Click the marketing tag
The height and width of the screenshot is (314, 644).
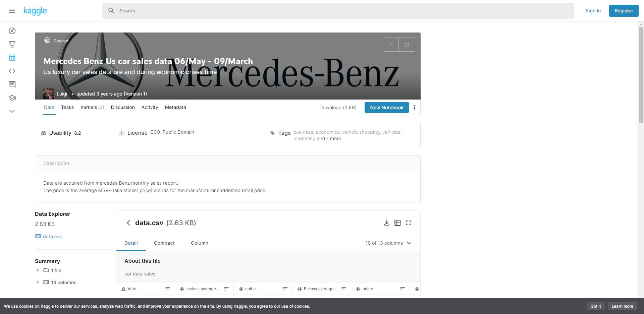click(304, 138)
